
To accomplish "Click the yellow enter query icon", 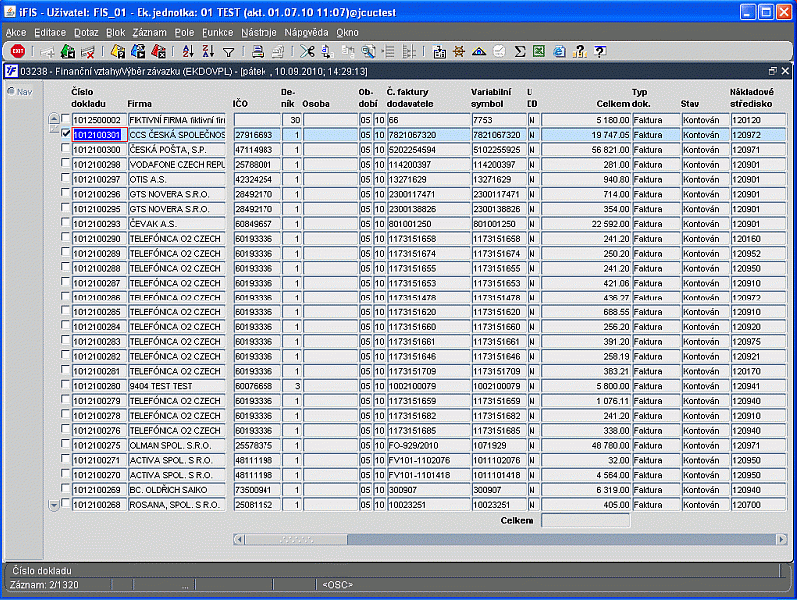I will (x=118, y=51).
